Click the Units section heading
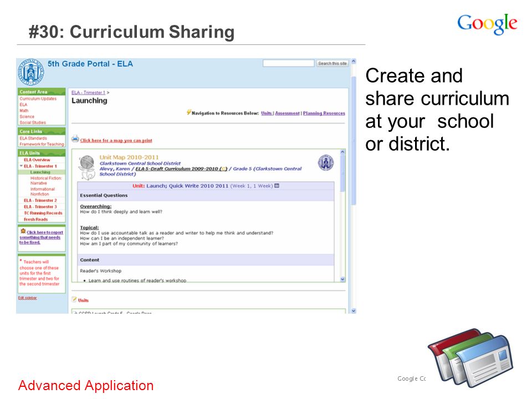This screenshot has width=532, height=399. (84, 300)
